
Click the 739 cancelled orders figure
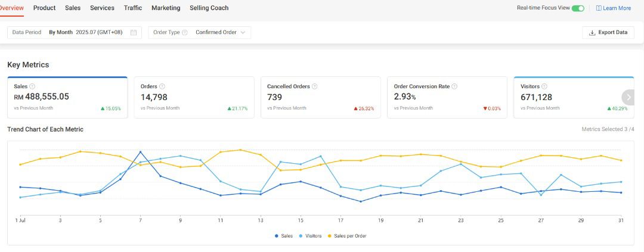point(275,97)
